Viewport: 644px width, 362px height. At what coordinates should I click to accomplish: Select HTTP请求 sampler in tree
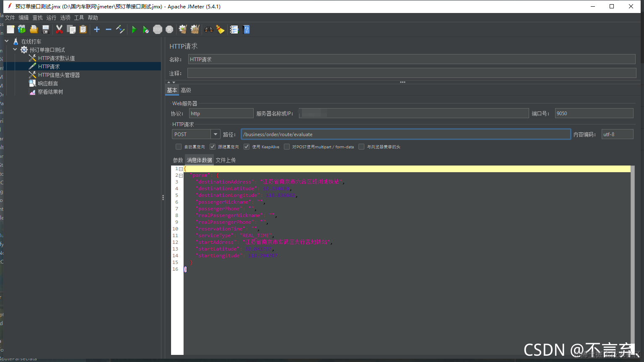click(49, 67)
